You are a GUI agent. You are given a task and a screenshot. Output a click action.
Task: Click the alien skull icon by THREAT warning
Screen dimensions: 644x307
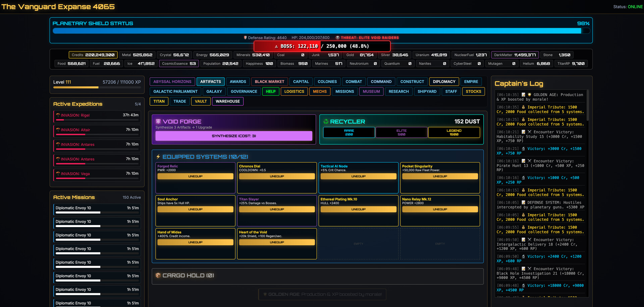[x=337, y=38]
